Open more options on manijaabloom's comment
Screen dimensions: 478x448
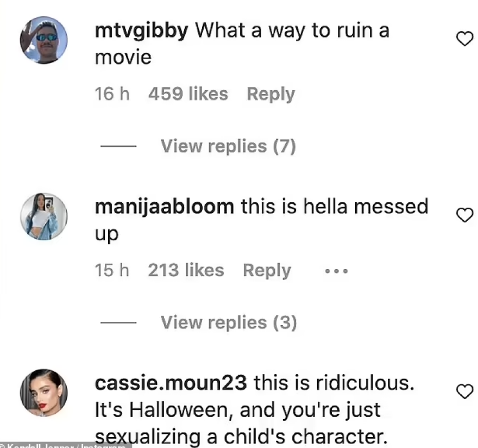tap(336, 271)
